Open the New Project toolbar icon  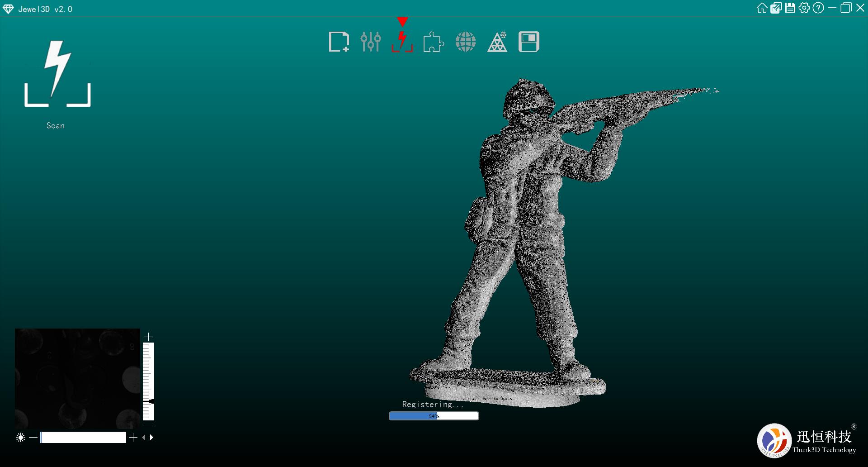pos(339,42)
